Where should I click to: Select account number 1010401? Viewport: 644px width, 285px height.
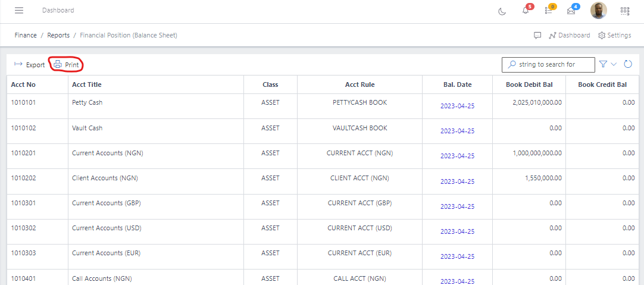coord(23,278)
